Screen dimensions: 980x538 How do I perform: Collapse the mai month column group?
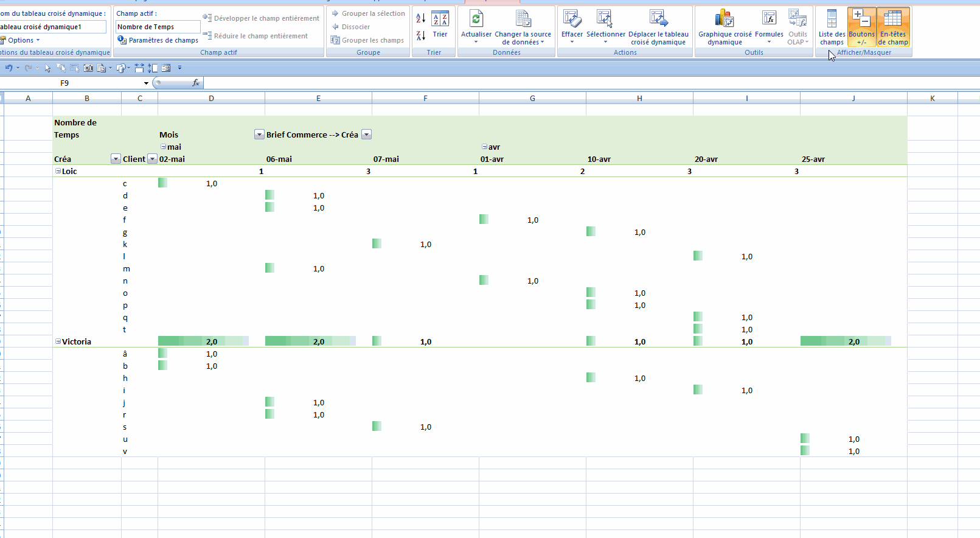coord(163,147)
